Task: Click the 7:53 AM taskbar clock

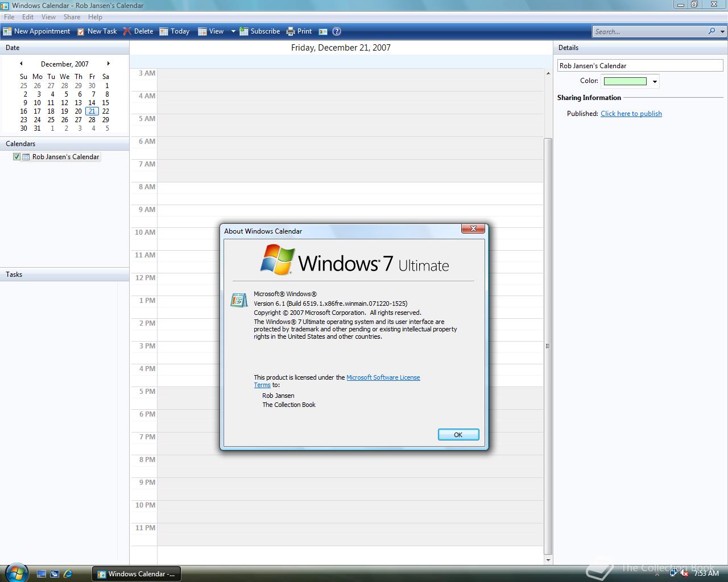Action: point(706,573)
